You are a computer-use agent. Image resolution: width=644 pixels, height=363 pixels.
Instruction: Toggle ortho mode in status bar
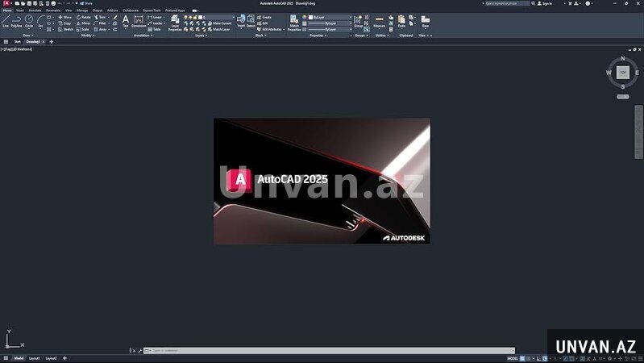click(538, 359)
